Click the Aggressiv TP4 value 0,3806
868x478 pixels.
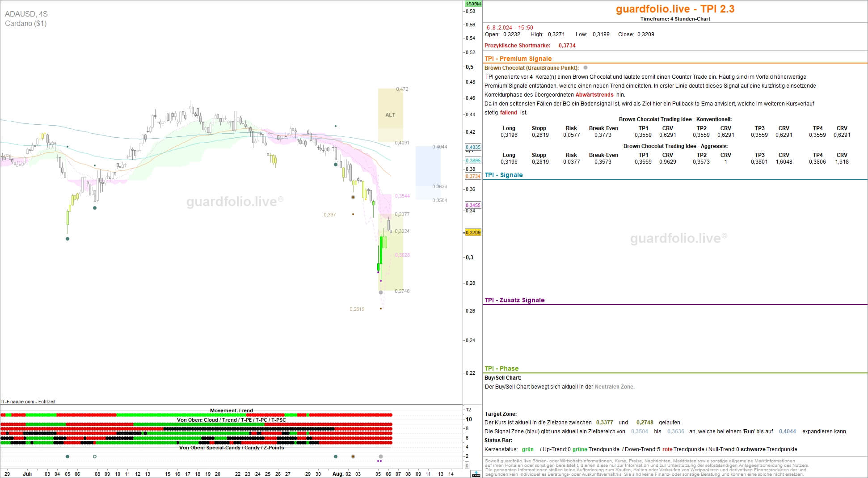817,162
